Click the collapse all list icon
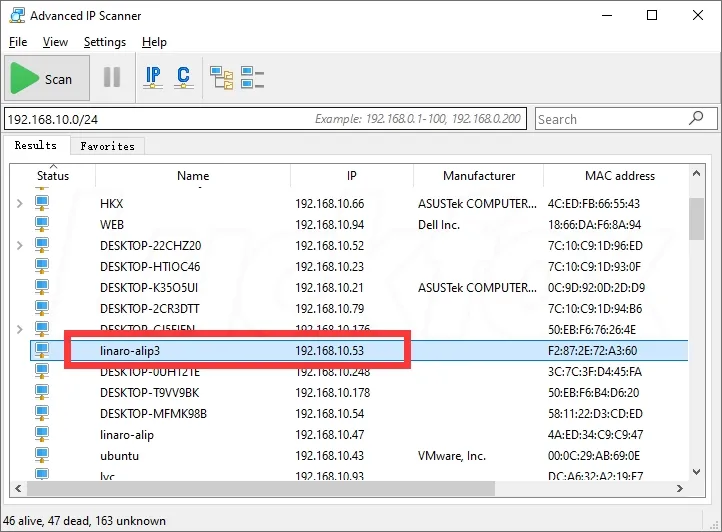Image resolution: width=722 pixels, height=532 pixels. point(252,77)
